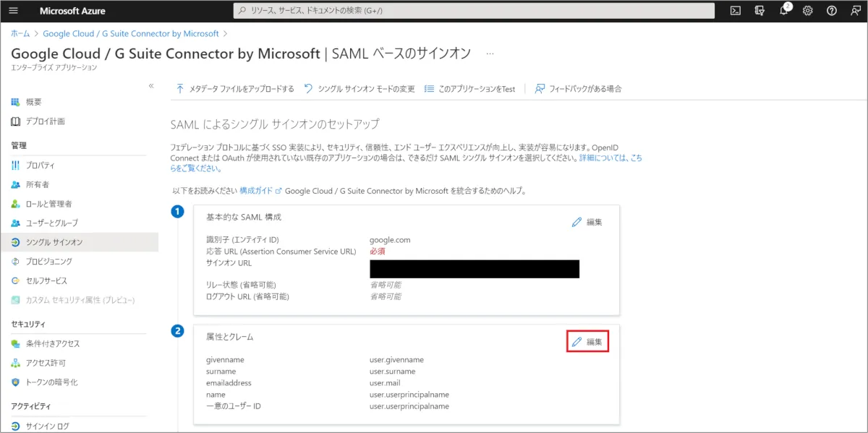Open Cloud Shell from top bar
The height and width of the screenshot is (433, 868).
[735, 11]
